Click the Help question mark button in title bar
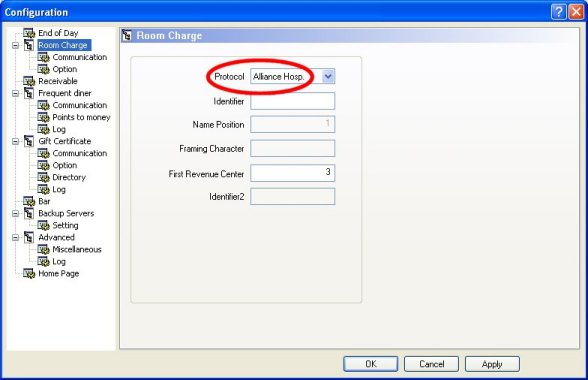This screenshot has width=588, height=380. (558, 12)
